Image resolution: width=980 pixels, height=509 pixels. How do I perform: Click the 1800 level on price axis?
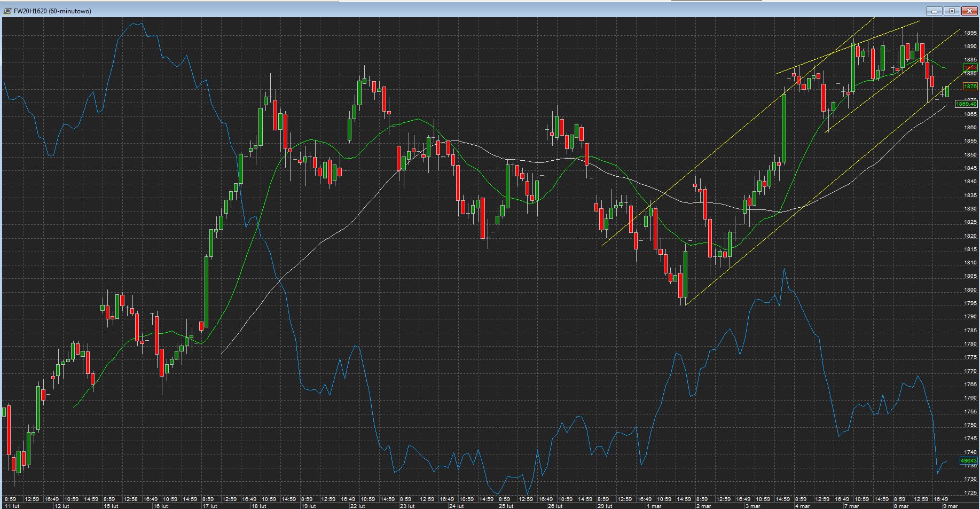(x=970, y=290)
